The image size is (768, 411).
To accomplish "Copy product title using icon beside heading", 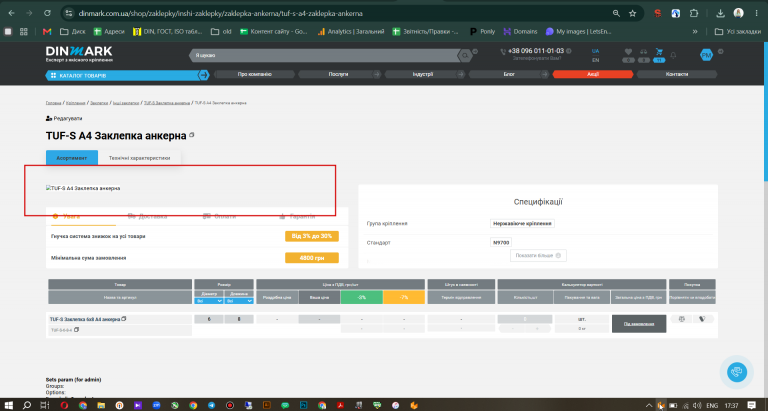I will (192, 135).
